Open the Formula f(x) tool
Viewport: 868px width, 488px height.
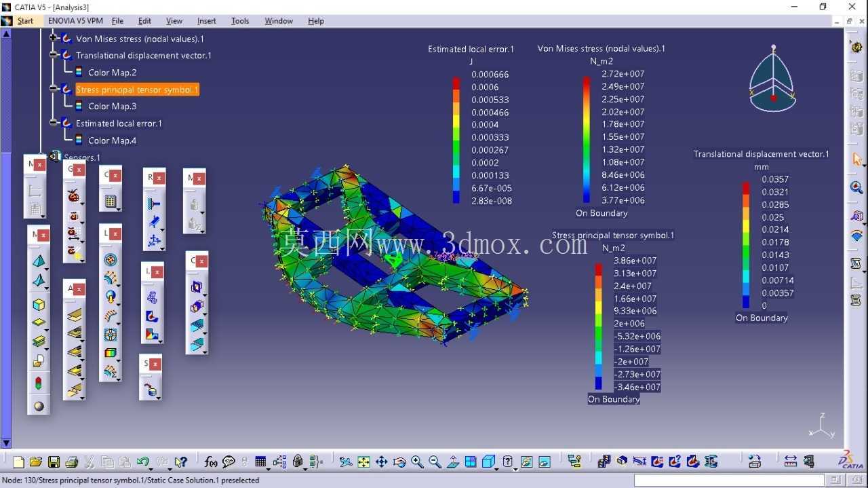point(211,462)
